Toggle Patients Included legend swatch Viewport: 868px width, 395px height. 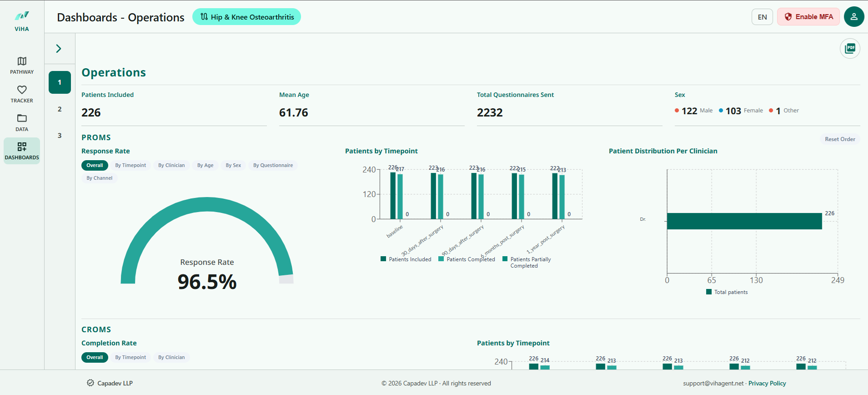click(x=383, y=259)
